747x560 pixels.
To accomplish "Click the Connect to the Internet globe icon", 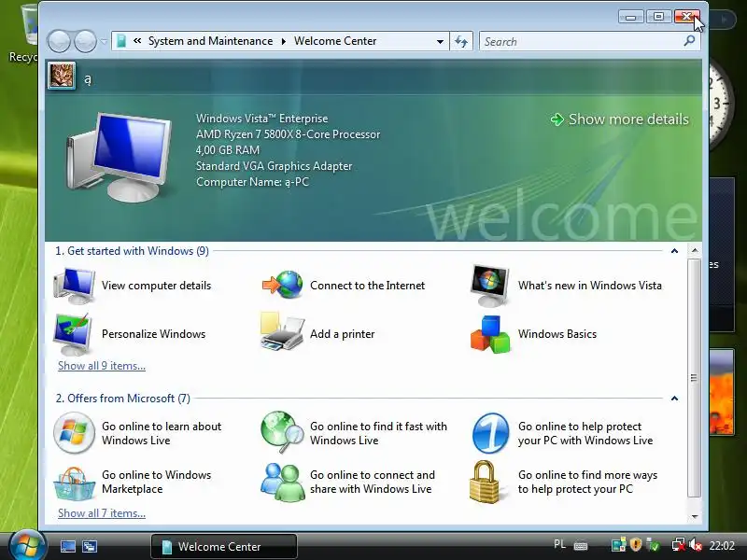I will [x=283, y=285].
